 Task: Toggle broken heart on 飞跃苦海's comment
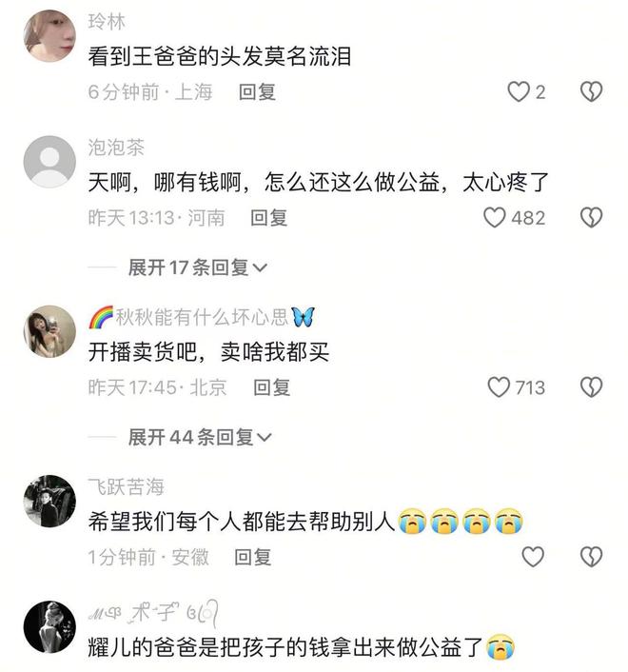pyautogui.click(x=592, y=557)
